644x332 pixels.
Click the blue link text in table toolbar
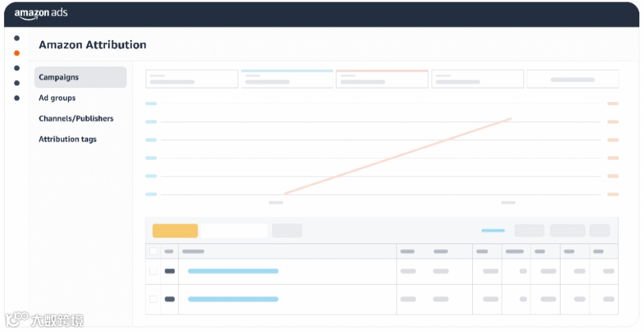pos(493,231)
